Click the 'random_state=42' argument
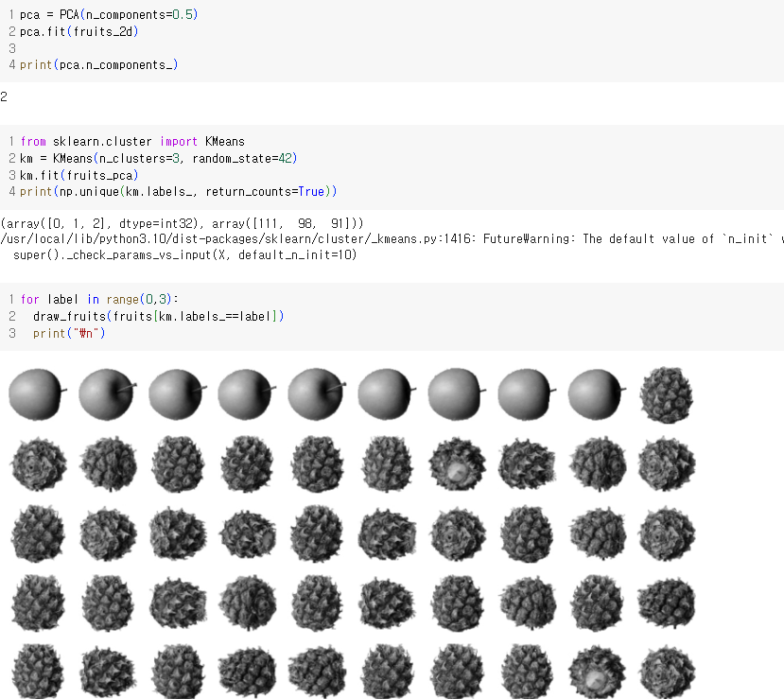The height and width of the screenshot is (699, 784). coord(242,159)
